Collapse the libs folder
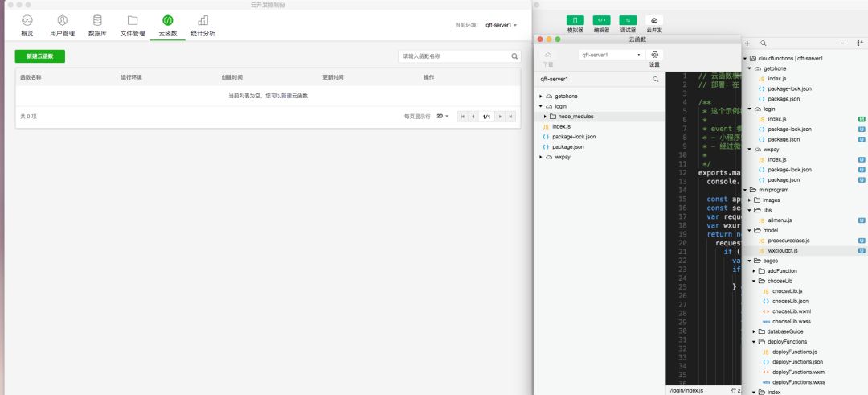 click(x=750, y=211)
